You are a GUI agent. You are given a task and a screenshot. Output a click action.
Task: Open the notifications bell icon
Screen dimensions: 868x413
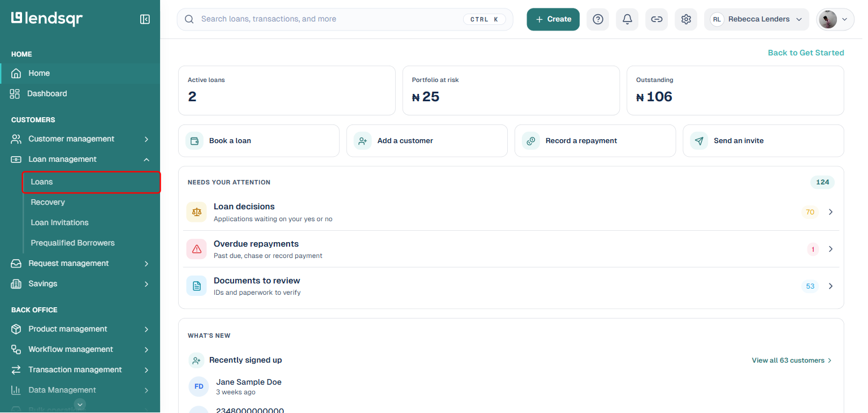(x=627, y=19)
